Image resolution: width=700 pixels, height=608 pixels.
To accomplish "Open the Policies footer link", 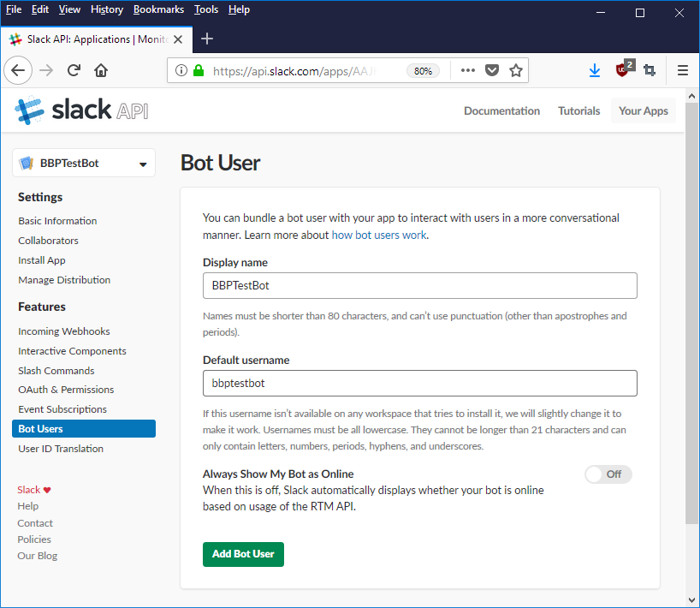I will [34, 539].
